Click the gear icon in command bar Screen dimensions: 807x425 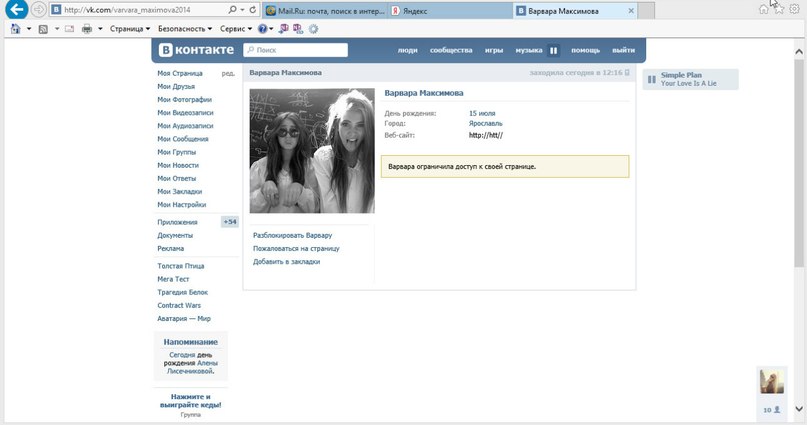(313, 29)
